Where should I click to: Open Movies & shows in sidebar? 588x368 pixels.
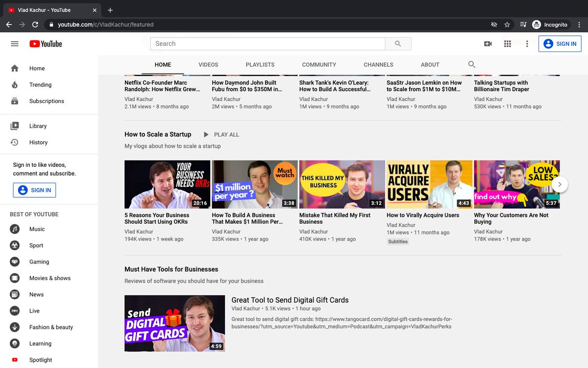(x=49, y=278)
